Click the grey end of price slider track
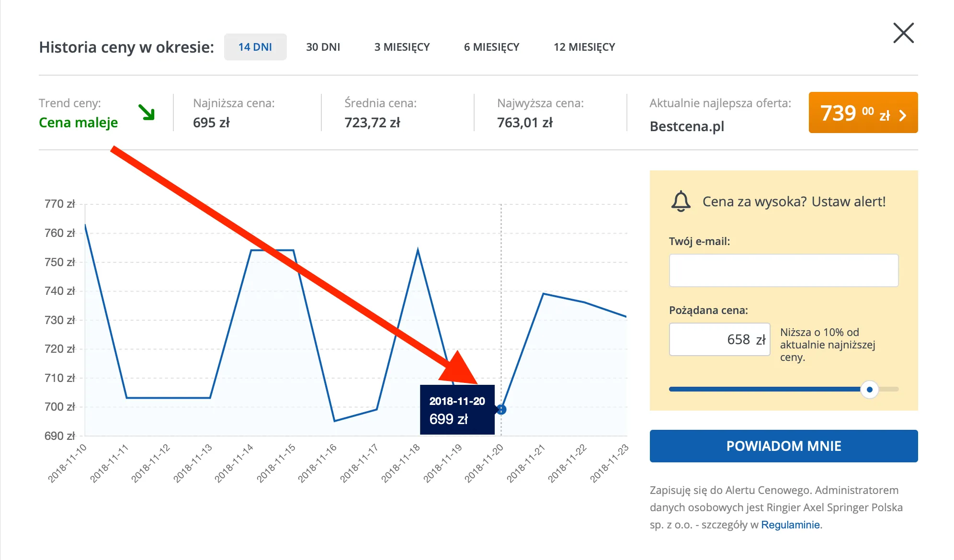The width and height of the screenshot is (954, 560). [x=889, y=390]
